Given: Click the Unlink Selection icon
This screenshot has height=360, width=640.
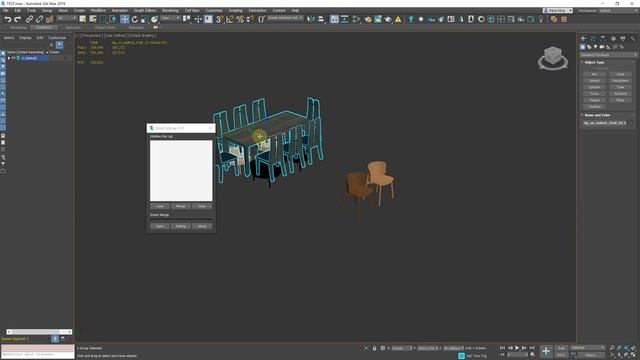Looking at the screenshot, I should 39,19.
